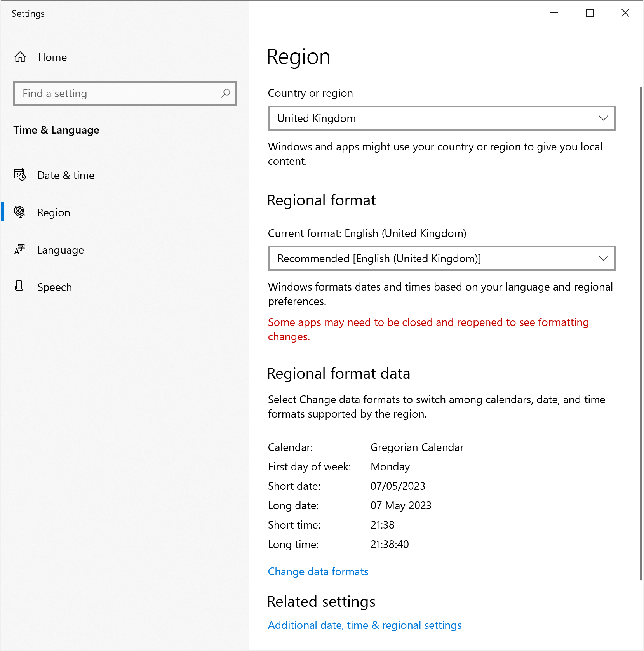644x651 pixels.
Task: Click the Date & time calendar icon
Action: pyautogui.click(x=20, y=175)
